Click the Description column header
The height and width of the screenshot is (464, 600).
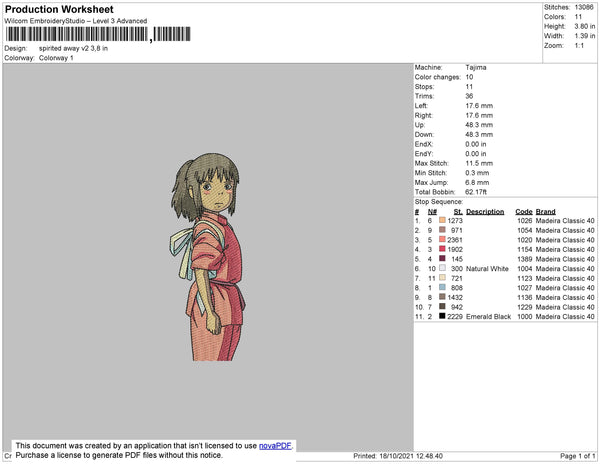point(485,212)
